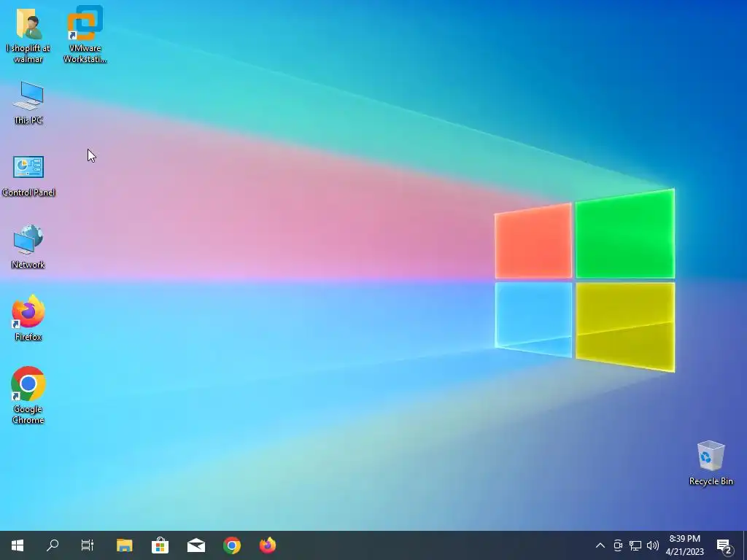This screenshot has width=747, height=560.
Task: Click the Meet Now tray icon
Action: [618, 545]
